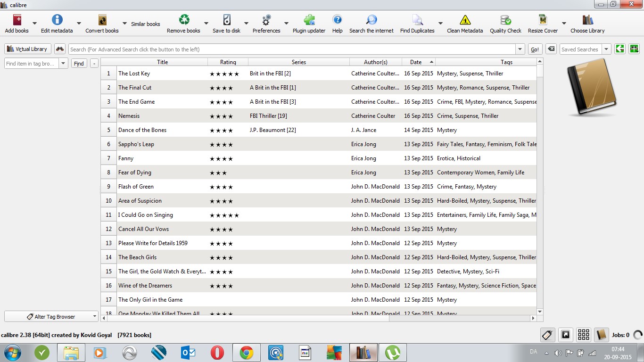644x362 pixels.
Task: Toggle the Tag Browser panel button
Action: click(x=547, y=335)
